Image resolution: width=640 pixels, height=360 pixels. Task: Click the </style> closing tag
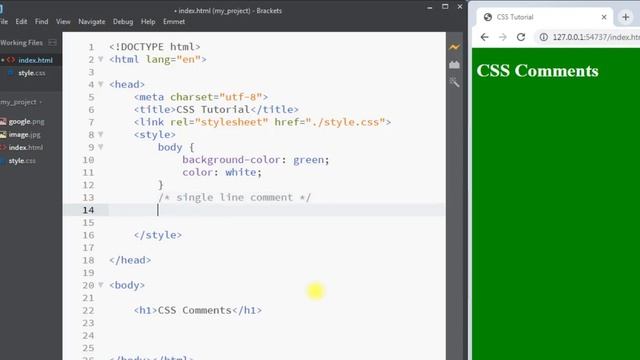pos(158,235)
